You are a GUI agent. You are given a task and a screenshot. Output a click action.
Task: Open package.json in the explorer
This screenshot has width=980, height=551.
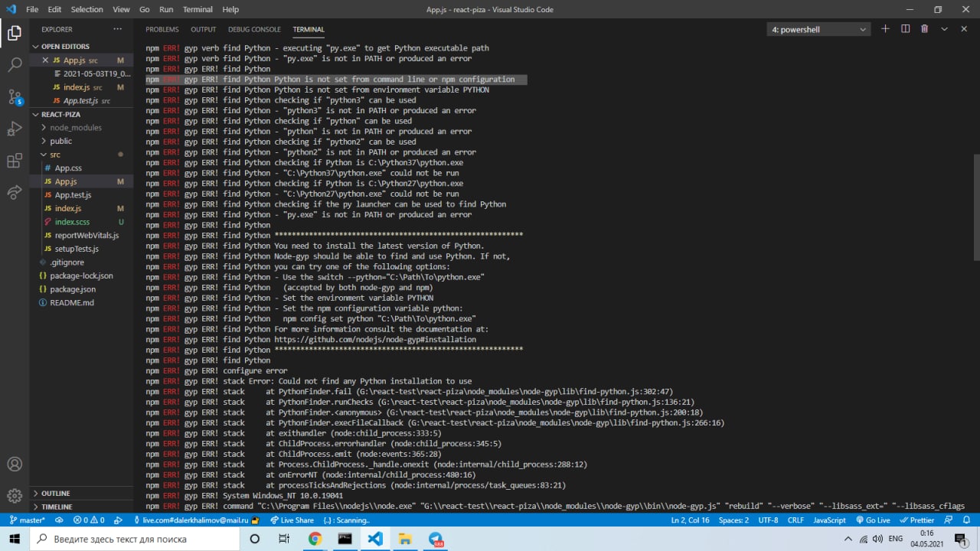pyautogui.click(x=81, y=289)
